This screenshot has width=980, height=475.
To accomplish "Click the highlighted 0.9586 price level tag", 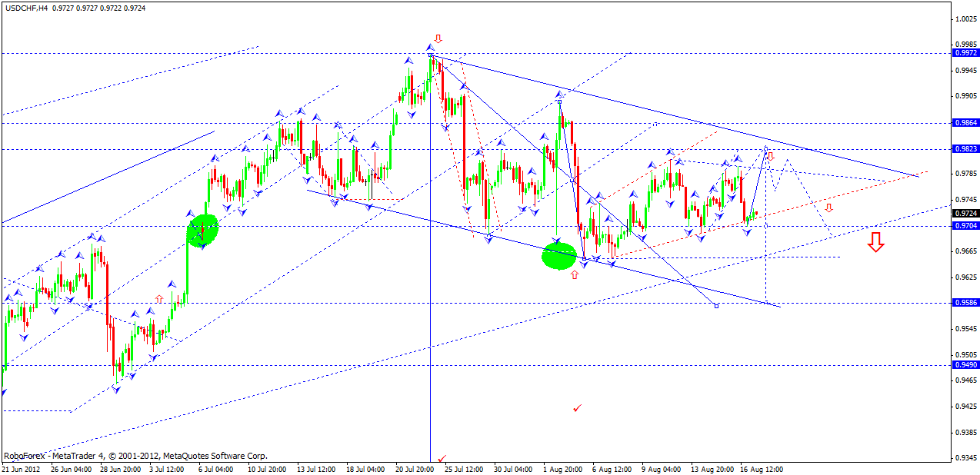I will pyautogui.click(x=965, y=303).
